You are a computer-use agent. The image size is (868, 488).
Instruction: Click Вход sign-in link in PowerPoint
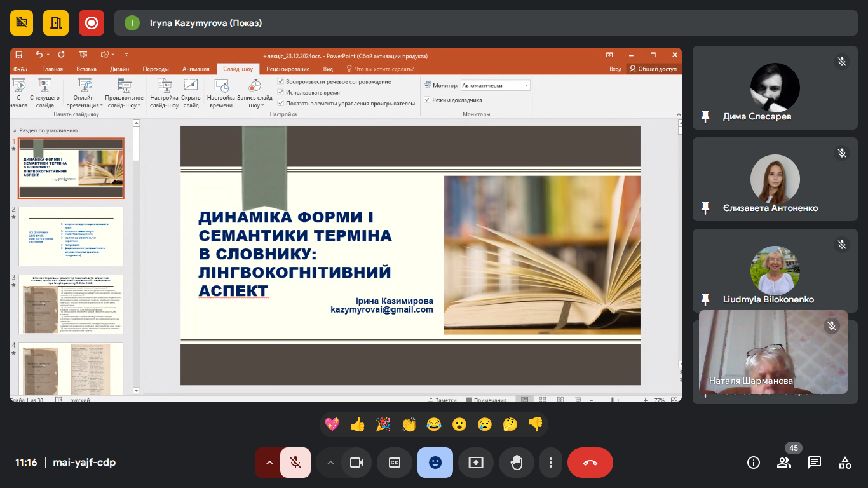(615, 69)
